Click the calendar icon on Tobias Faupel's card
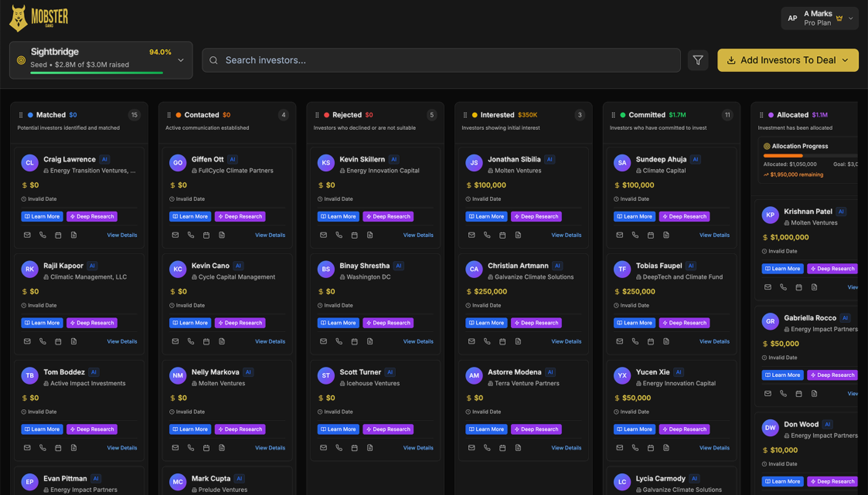This screenshot has width=868, height=495. 651,341
